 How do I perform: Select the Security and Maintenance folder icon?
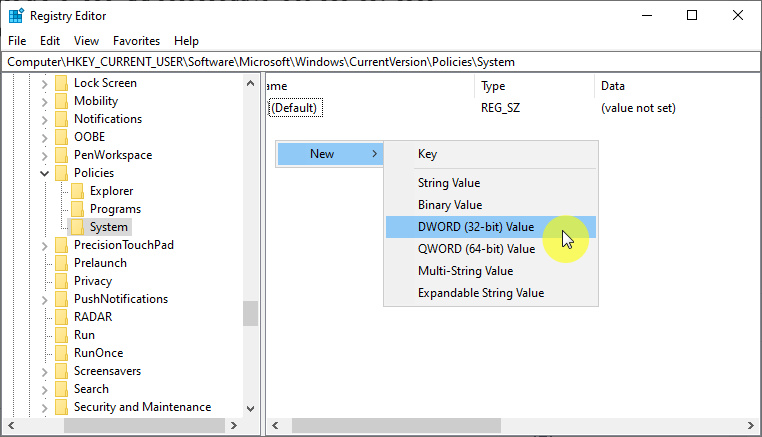(x=62, y=407)
